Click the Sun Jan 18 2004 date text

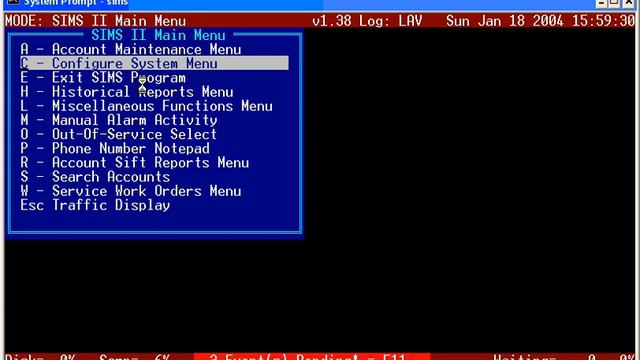coord(505,21)
